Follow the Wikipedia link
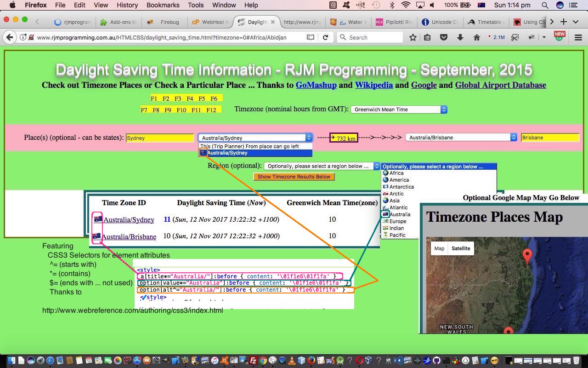 point(374,85)
